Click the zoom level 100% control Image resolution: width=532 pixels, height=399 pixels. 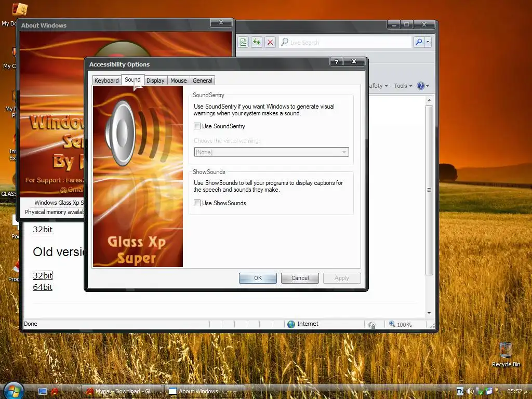[x=401, y=324]
